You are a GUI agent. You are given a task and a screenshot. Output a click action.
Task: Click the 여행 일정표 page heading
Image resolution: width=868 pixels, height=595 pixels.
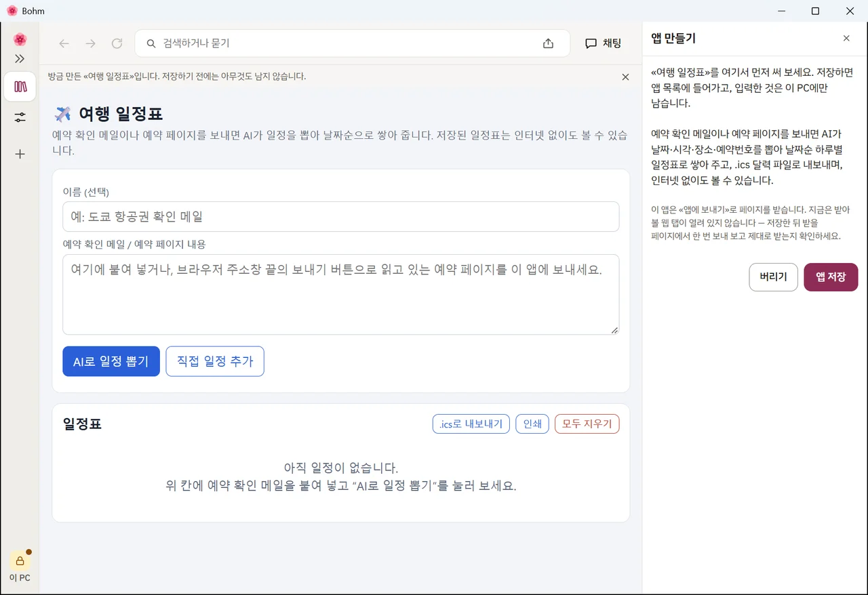tap(121, 114)
